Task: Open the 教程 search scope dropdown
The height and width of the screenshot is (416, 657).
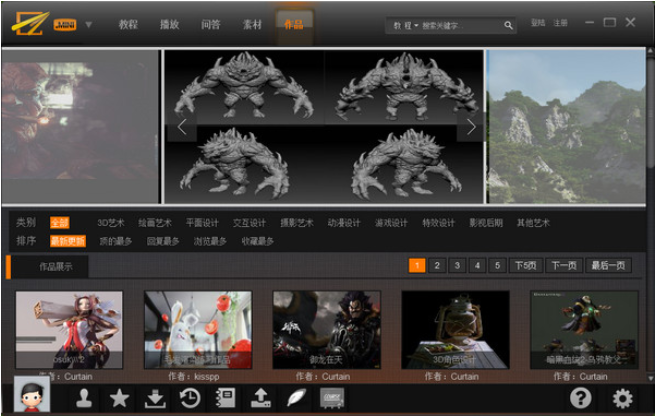Action: coord(406,26)
